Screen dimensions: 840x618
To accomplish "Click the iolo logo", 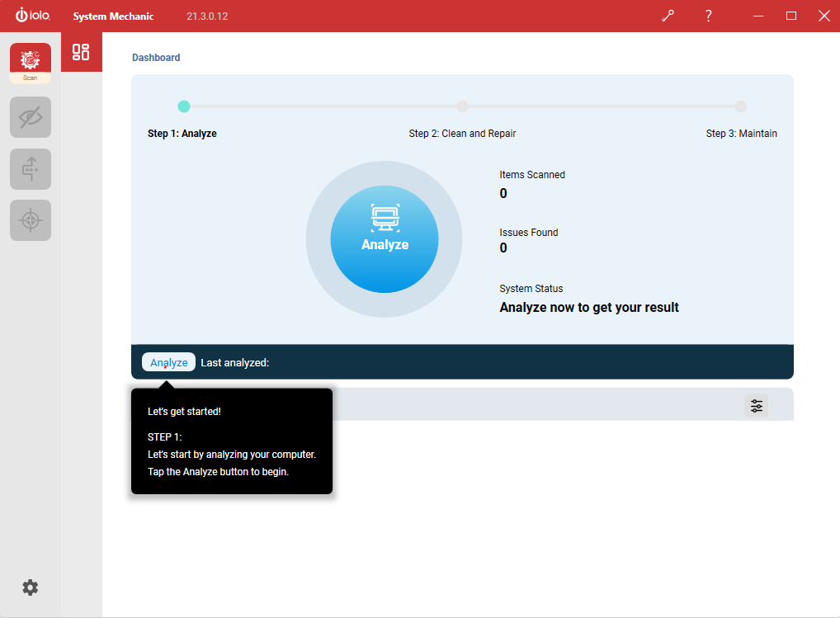I will (x=33, y=15).
